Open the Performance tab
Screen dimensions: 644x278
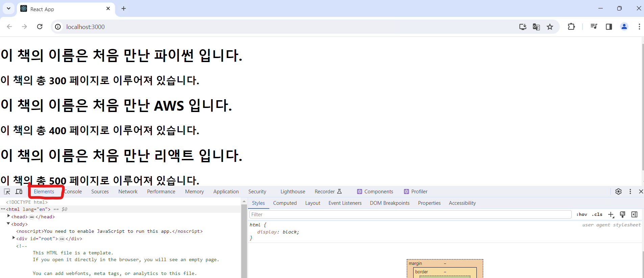coord(161,192)
